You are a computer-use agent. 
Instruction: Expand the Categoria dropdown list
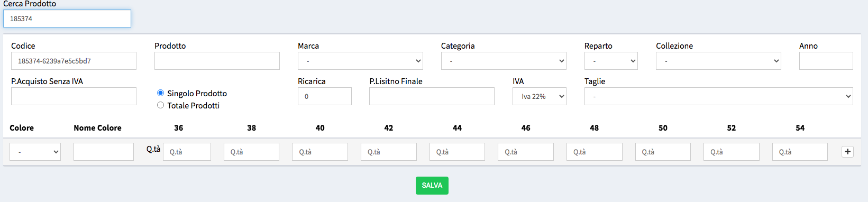coord(504,61)
